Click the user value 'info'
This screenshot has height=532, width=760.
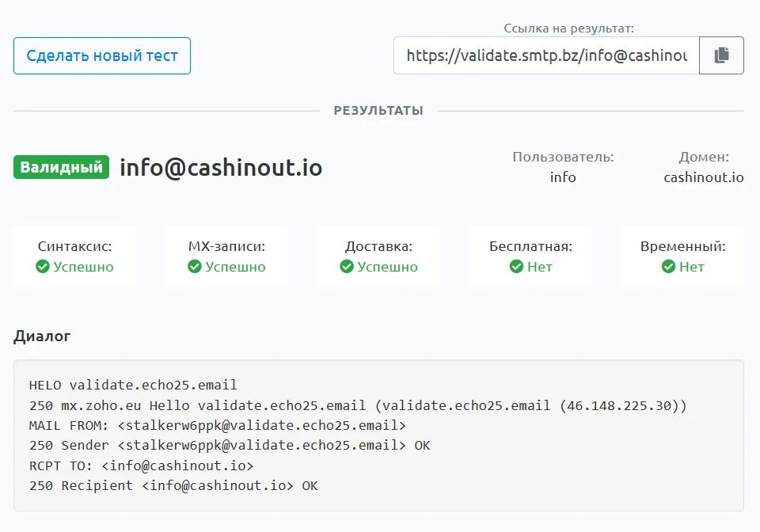(563, 177)
